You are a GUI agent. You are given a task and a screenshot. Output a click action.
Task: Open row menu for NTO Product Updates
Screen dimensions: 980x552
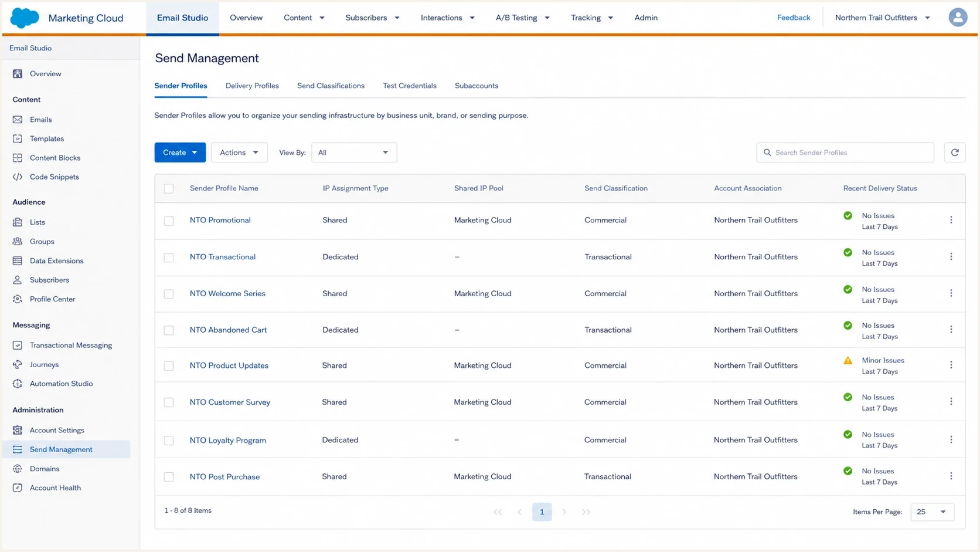[951, 365]
